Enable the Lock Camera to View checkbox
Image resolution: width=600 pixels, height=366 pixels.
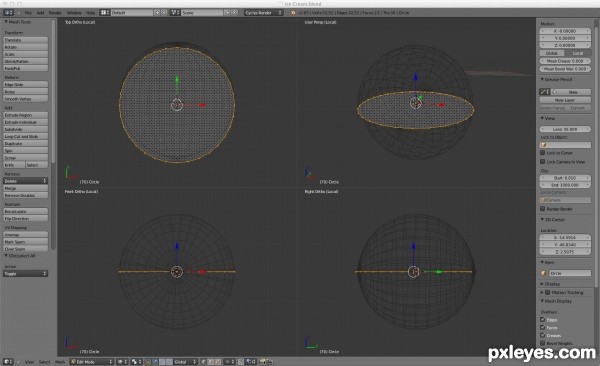point(543,162)
